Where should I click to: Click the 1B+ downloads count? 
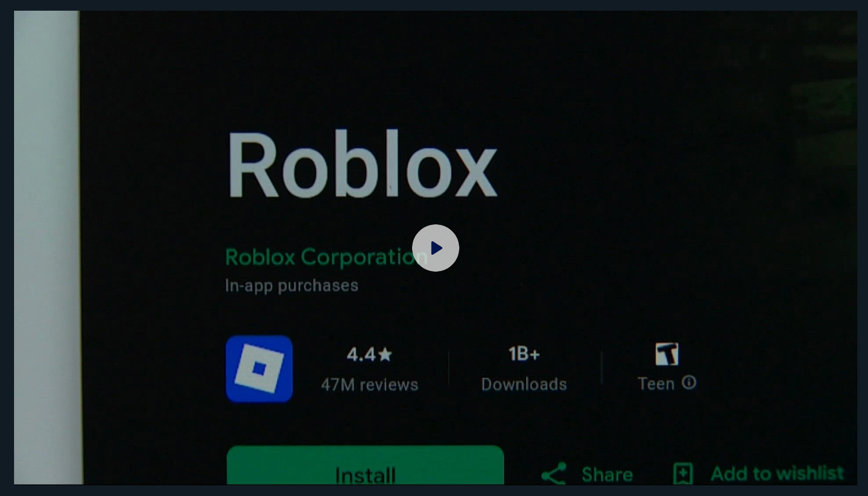pos(524,354)
